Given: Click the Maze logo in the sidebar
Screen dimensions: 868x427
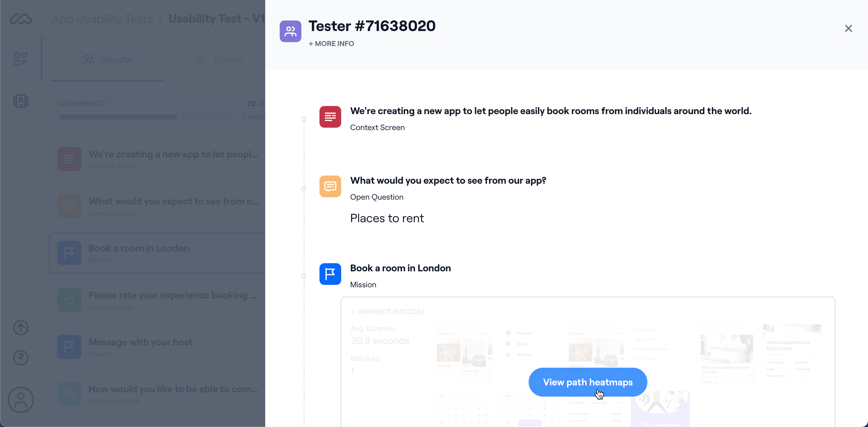Looking at the screenshot, I should [x=20, y=19].
